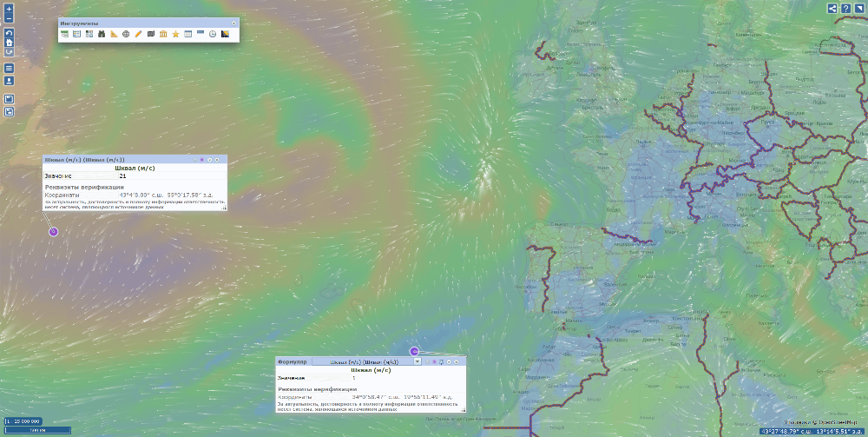Open the clock time tool
Screen dimensions: 868x437
tap(213, 34)
